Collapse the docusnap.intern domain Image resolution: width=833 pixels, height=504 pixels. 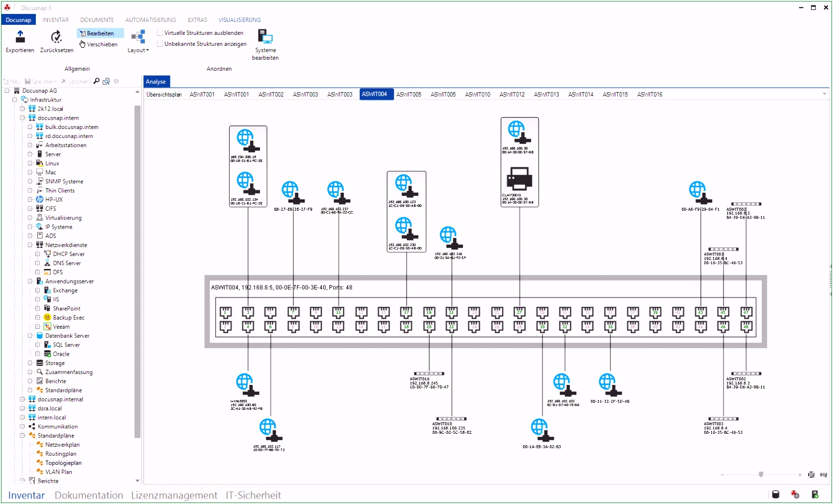click(22, 118)
